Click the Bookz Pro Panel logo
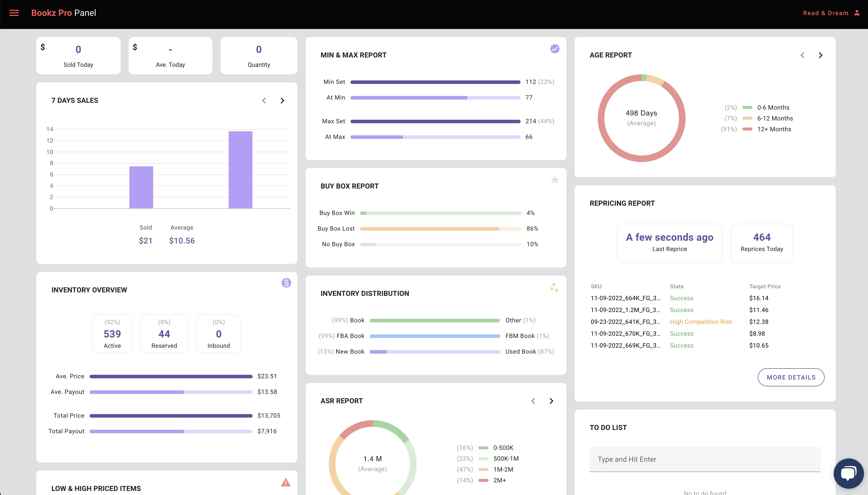Image resolution: width=868 pixels, height=495 pixels. click(64, 13)
